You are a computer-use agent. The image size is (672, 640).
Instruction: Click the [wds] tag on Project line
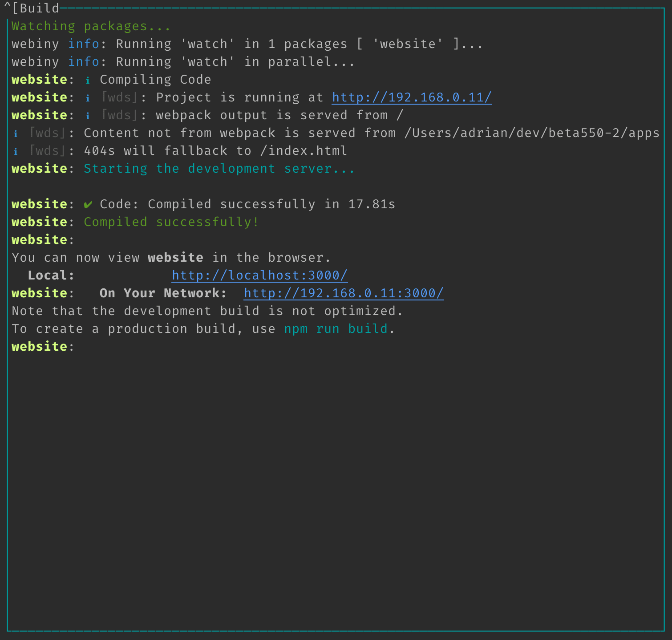(x=119, y=97)
